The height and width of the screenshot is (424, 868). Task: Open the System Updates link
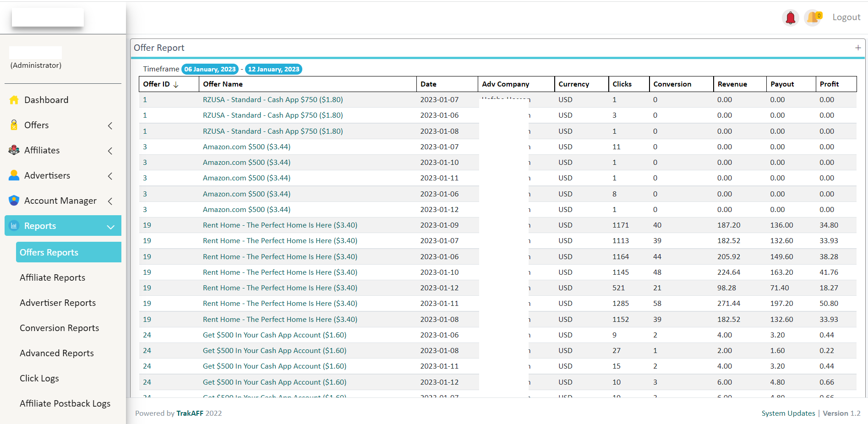(787, 413)
